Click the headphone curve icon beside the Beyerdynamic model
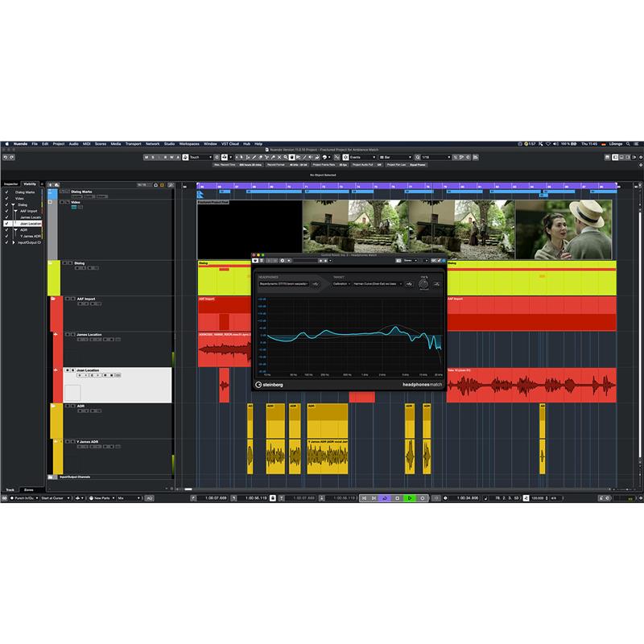Image resolution: width=644 pixels, height=644 pixels. (316, 284)
